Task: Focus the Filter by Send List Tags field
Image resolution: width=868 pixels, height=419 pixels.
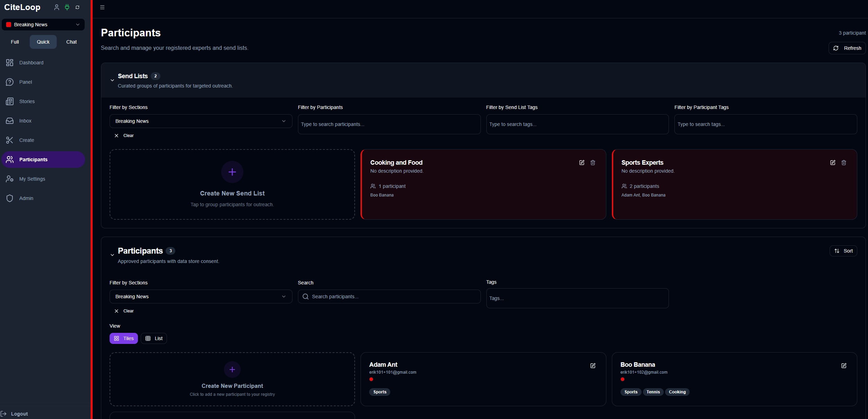Action: click(x=577, y=124)
